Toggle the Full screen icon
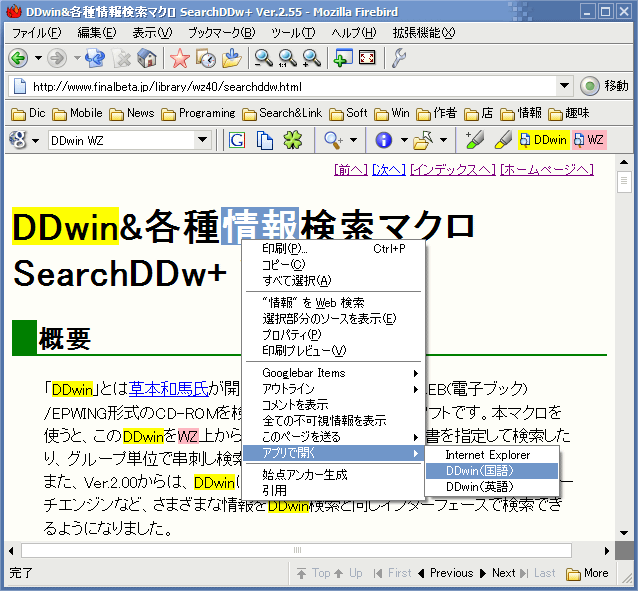This screenshot has width=638, height=591. tap(367, 58)
